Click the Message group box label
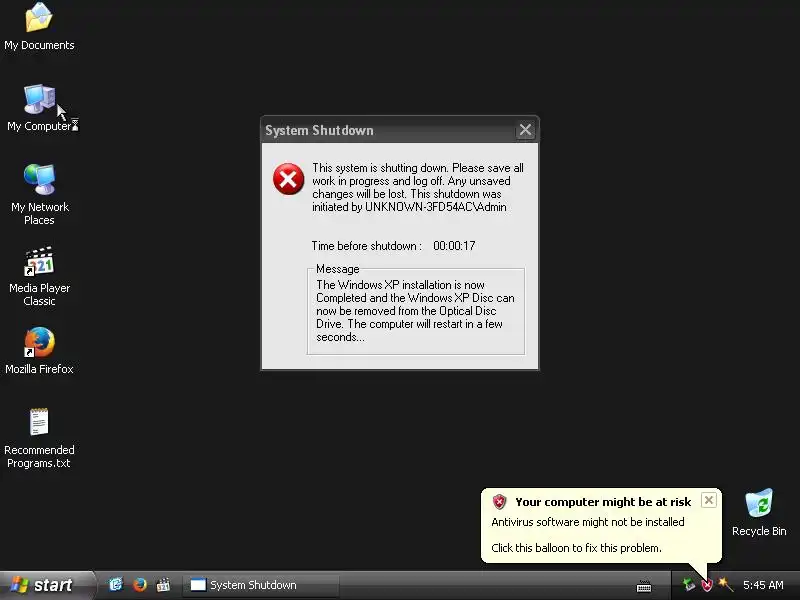Screen dimensions: 800x600 (x=337, y=269)
